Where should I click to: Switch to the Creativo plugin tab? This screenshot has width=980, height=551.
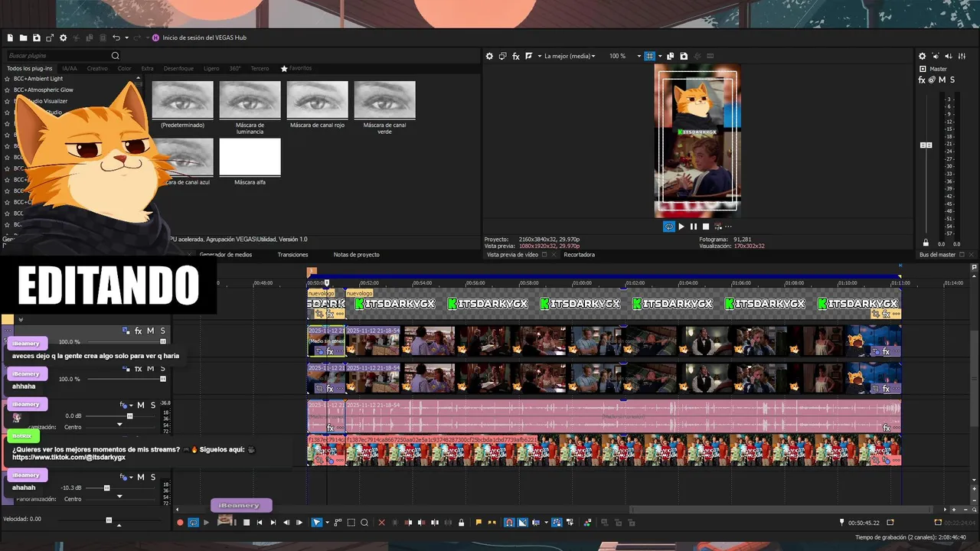[97, 68]
